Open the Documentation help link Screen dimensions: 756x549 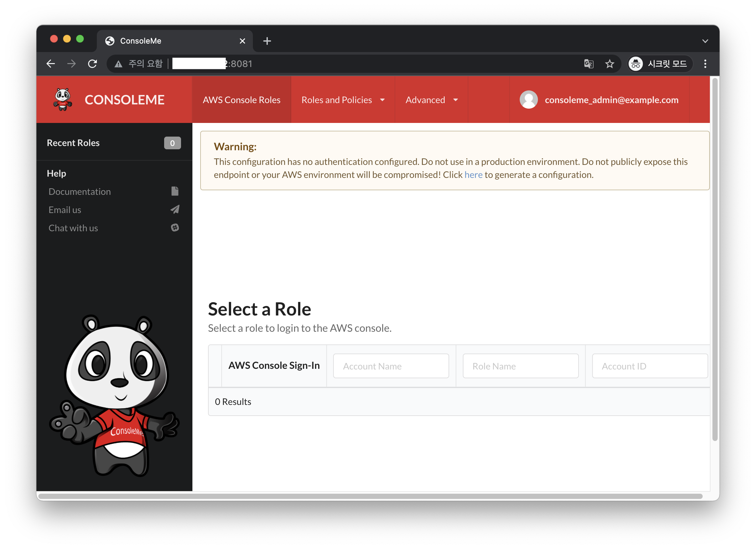click(80, 192)
